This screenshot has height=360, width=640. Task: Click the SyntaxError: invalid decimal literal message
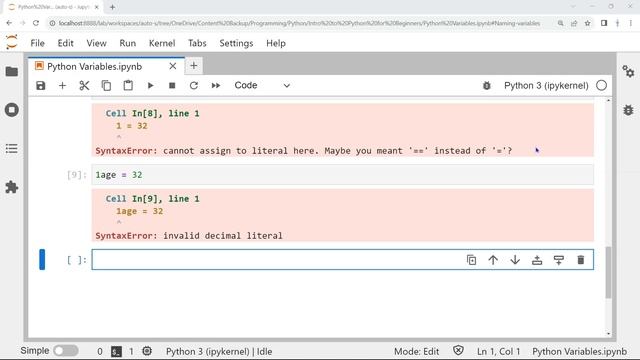189,236
